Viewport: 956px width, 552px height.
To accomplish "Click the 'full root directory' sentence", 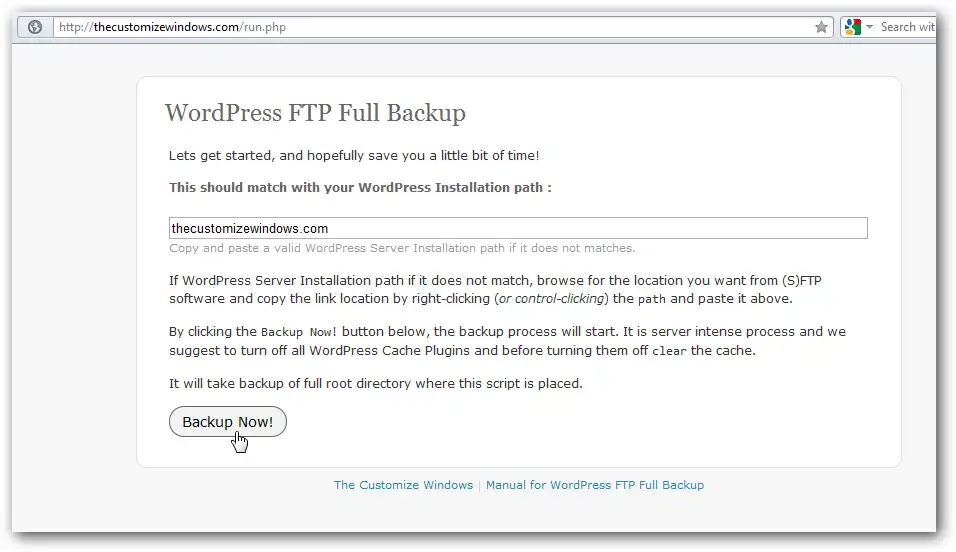I will coord(375,383).
